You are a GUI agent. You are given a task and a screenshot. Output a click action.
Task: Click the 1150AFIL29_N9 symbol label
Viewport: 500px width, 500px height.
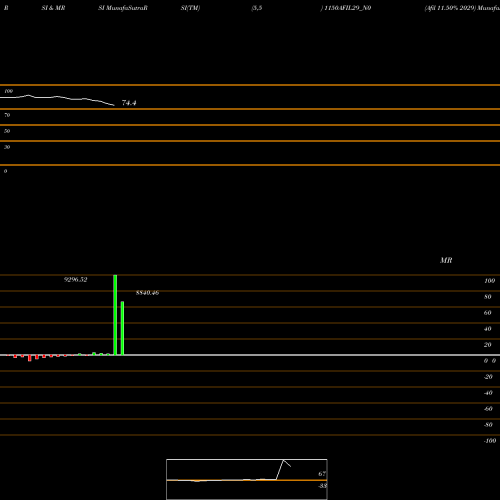(x=348, y=8)
